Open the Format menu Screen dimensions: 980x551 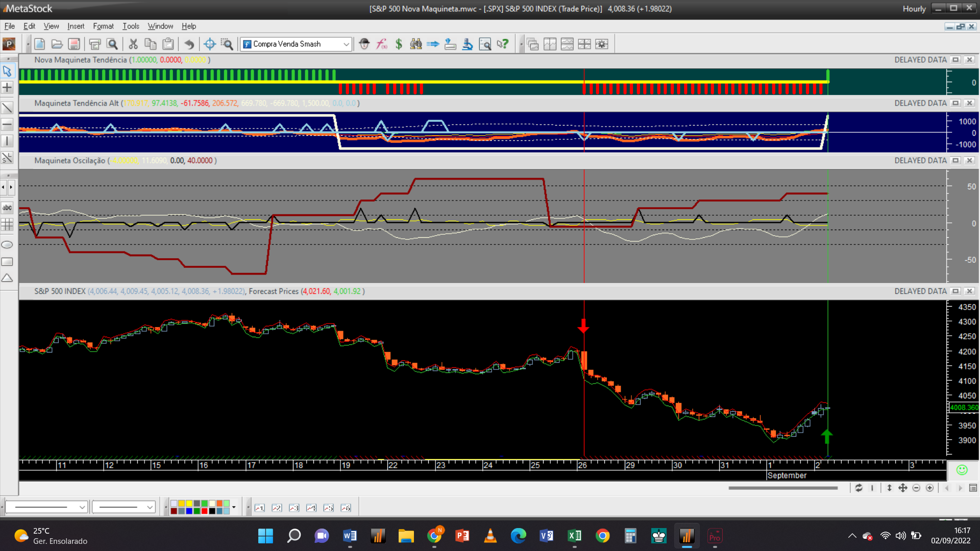pos(103,26)
